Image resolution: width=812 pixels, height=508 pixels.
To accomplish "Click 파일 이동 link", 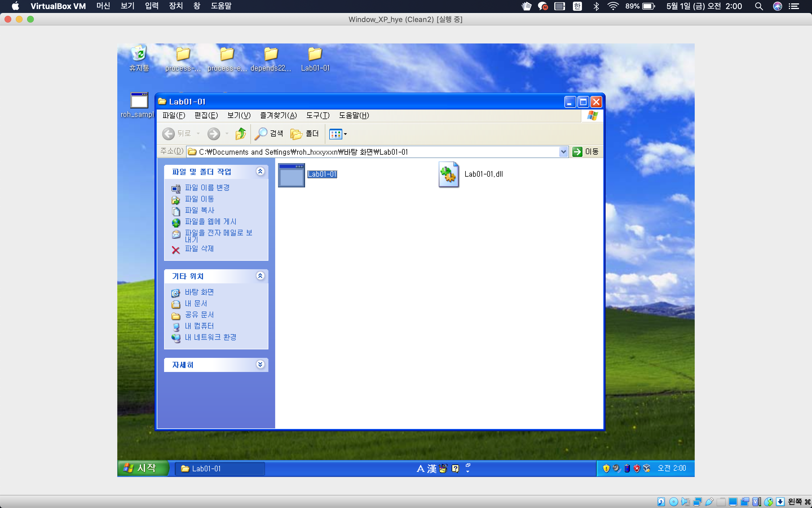I will tap(200, 199).
